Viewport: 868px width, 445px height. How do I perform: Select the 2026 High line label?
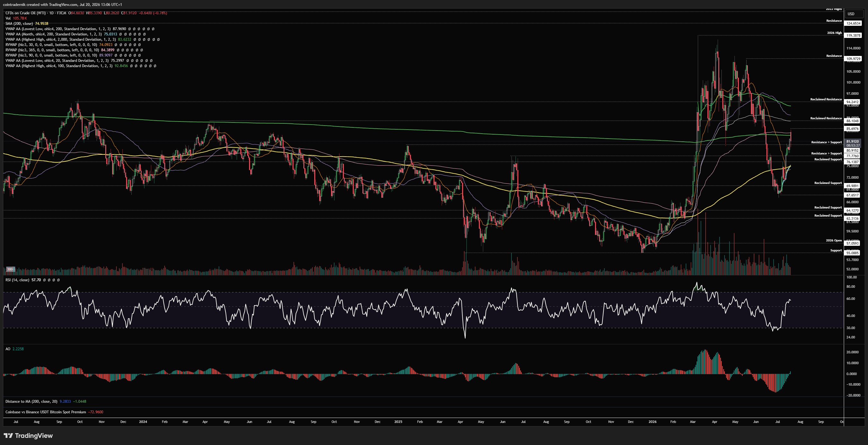(x=834, y=33)
